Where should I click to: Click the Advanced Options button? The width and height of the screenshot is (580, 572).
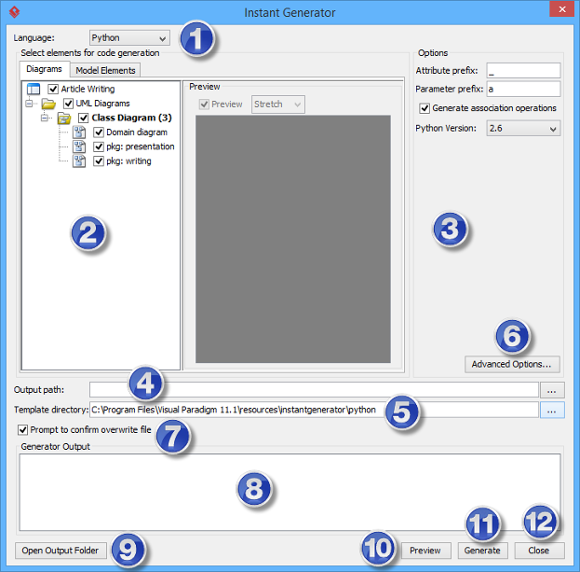pos(512,364)
